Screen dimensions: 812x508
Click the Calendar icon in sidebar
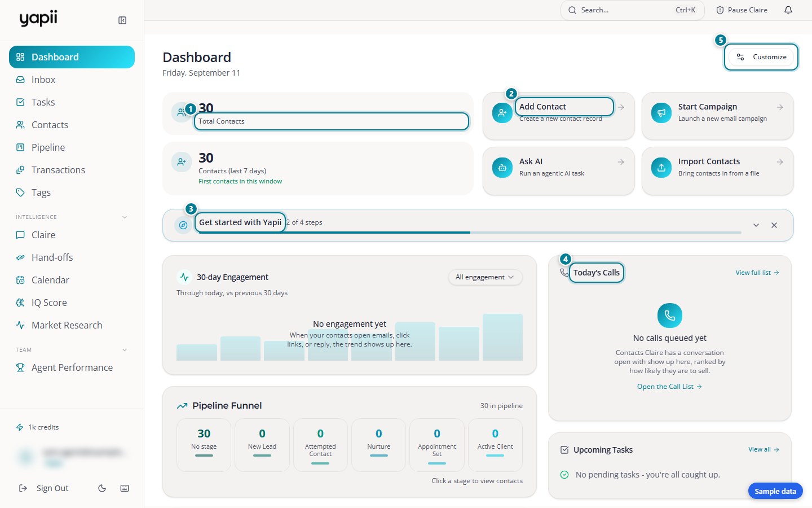click(20, 280)
